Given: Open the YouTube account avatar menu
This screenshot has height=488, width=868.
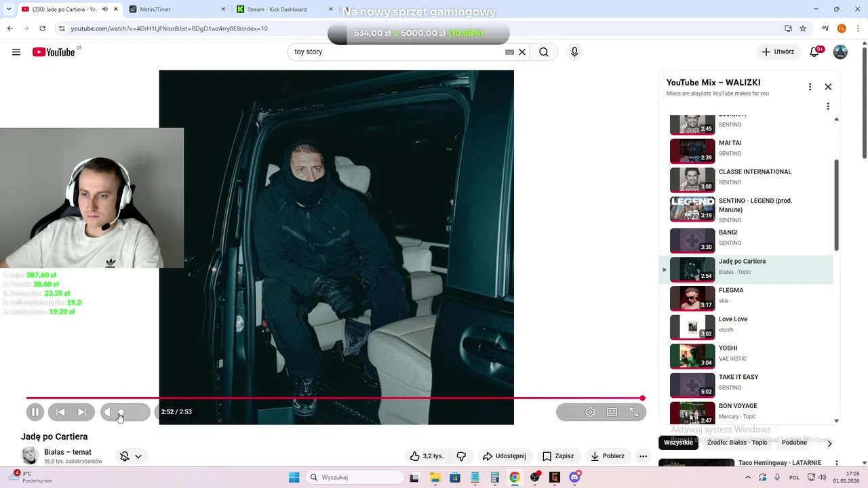Looking at the screenshot, I should click(840, 52).
